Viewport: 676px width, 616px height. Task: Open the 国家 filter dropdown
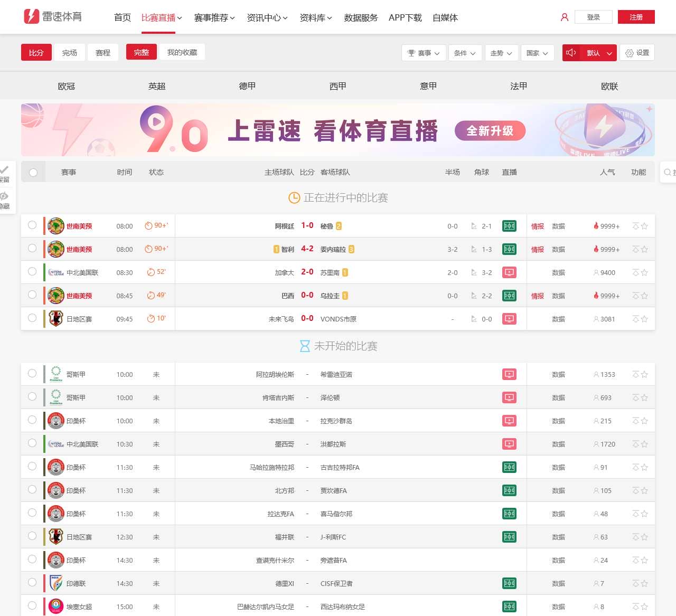pyautogui.click(x=537, y=53)
